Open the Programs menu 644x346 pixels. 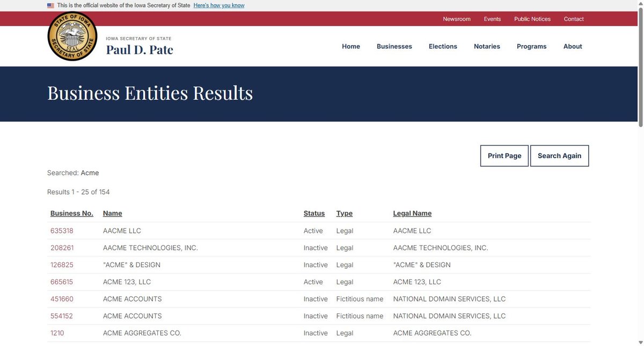[x=531, y=46]
